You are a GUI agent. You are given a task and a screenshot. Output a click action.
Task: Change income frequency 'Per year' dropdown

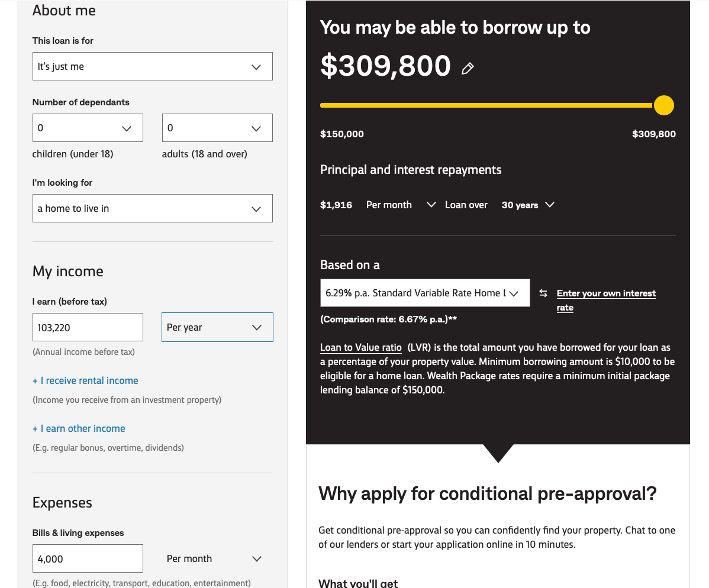[x=217, y=327]
